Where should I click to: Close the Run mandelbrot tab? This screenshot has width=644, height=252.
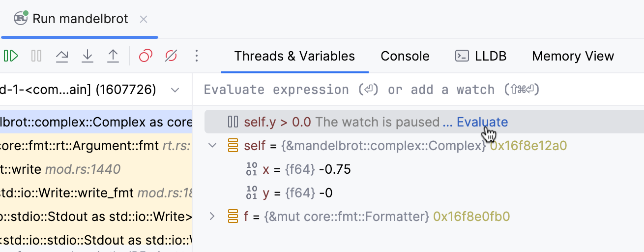[x=144, y=20]
